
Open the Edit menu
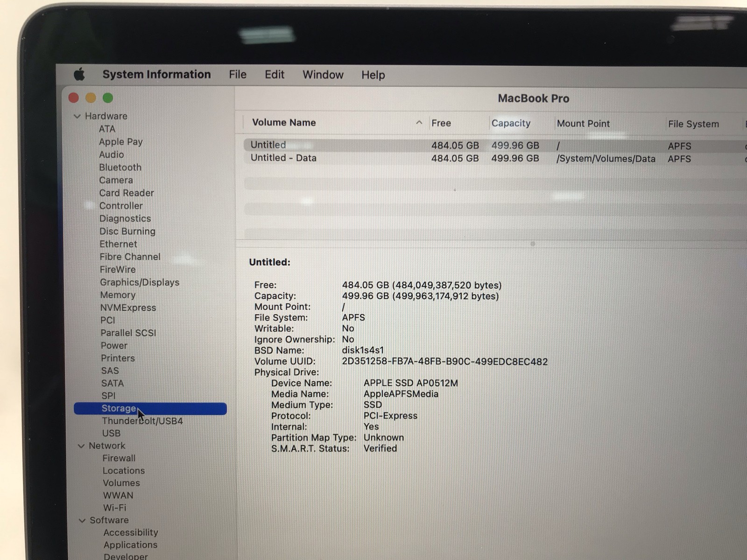pyautogui.click(x=275, y=75)
